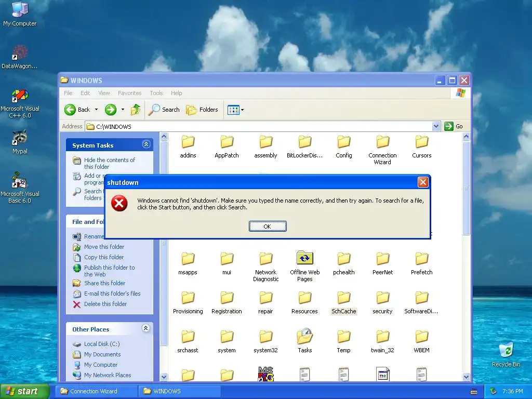Select the PeerNet folder
This screenshot has height=399, width=532.
pyautogui.click(x=383, y=264)
